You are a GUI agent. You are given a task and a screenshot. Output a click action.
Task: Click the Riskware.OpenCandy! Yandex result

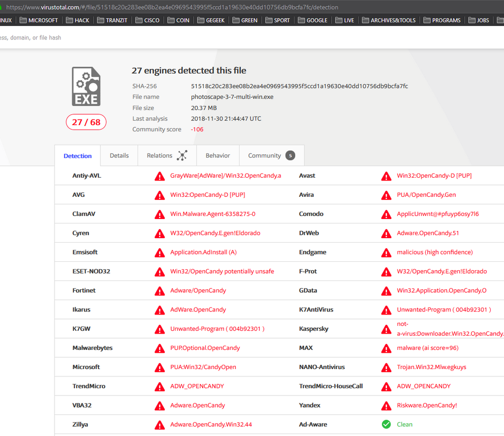(x=427, y=405)
